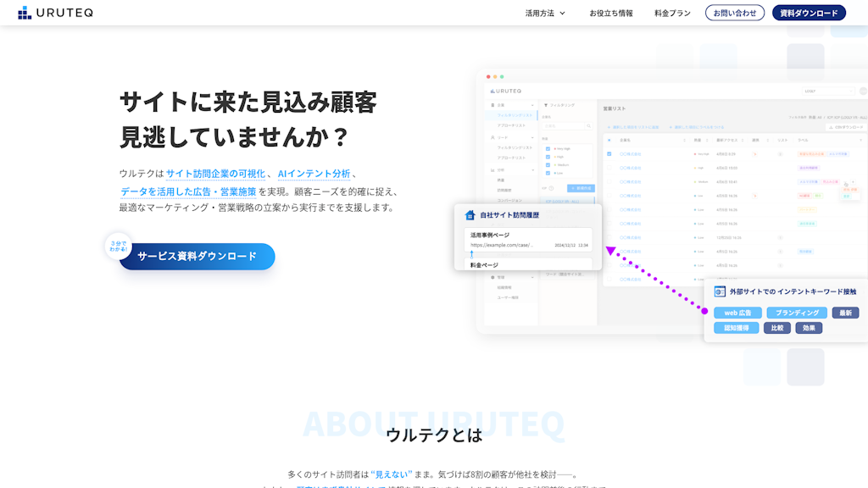
Task: Go to お役立ち情報 page
Action: 611,14
